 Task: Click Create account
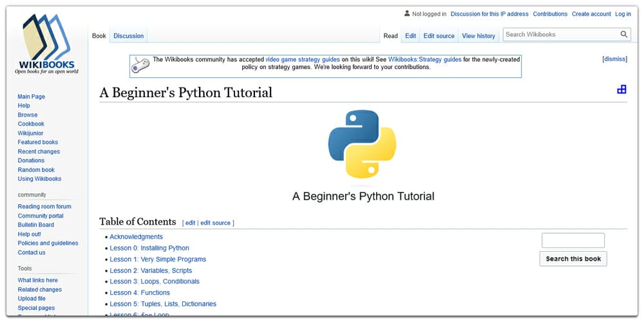click(591, 14)
